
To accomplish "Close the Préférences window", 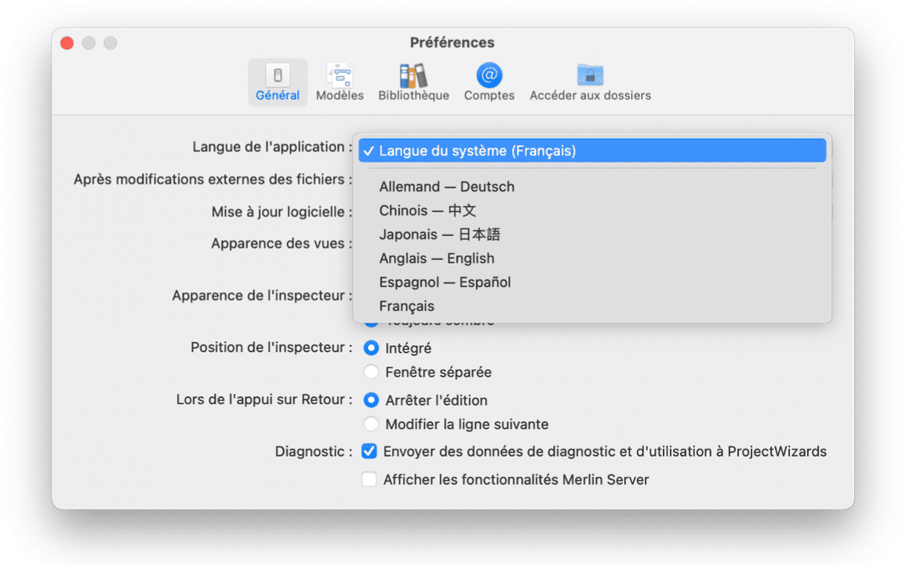I will [x=67, y=43].
